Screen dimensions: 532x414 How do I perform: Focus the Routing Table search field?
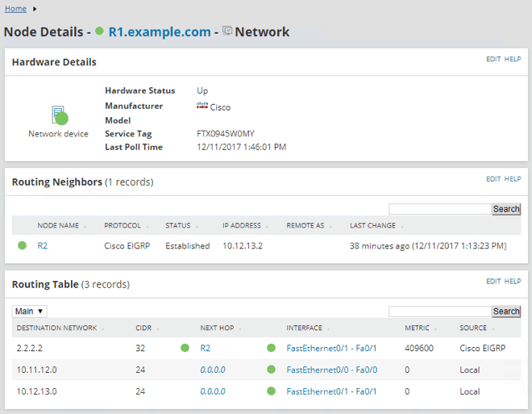point(440,311)
